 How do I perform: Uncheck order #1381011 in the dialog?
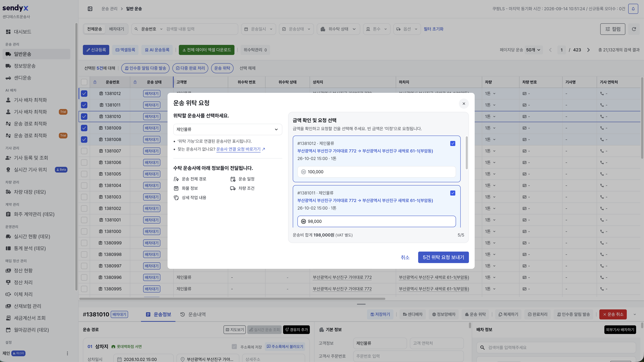(452, 193)
